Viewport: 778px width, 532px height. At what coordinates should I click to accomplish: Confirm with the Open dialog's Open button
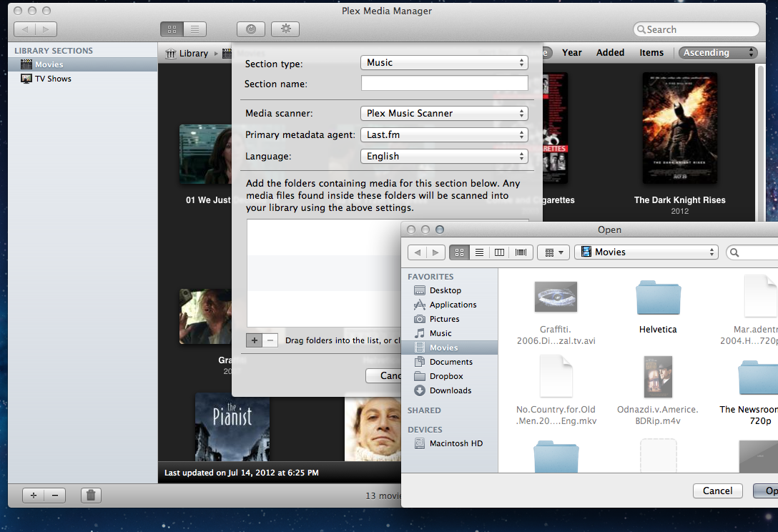click(766, 491)
